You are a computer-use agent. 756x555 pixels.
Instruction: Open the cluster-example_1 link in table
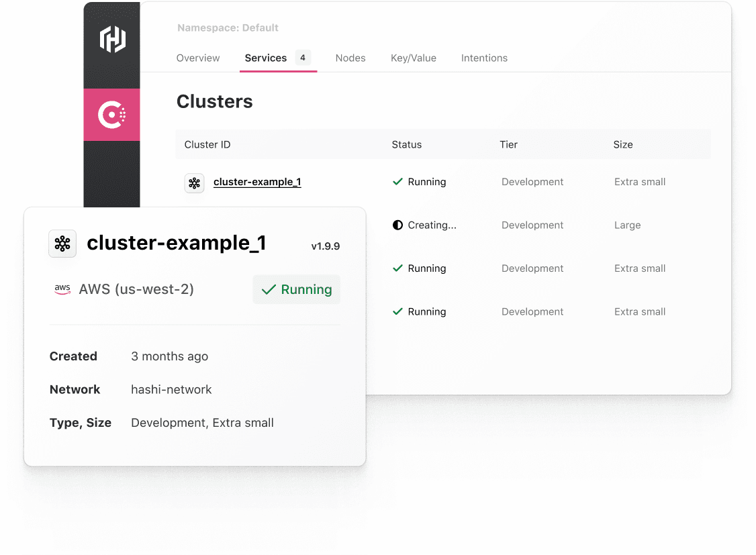pos(257,182)
